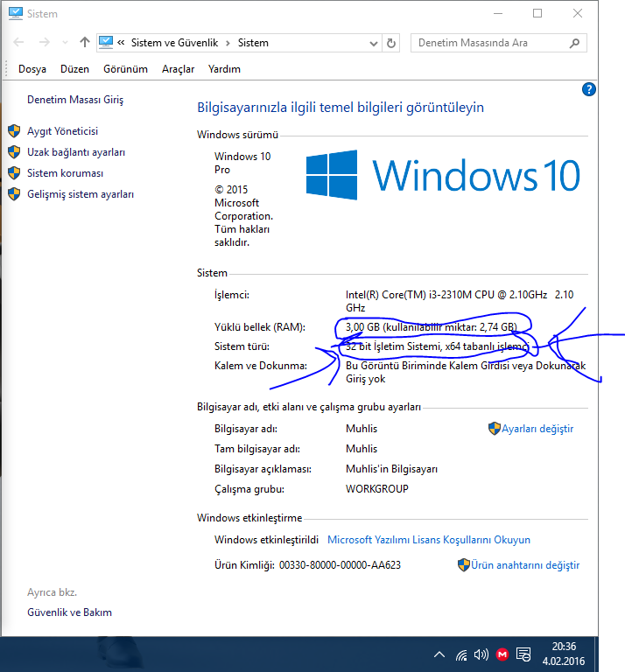This screenshot has height=672, width=625.
Task: Open Gelişmiş sistem ayarları
Action: 81,194
